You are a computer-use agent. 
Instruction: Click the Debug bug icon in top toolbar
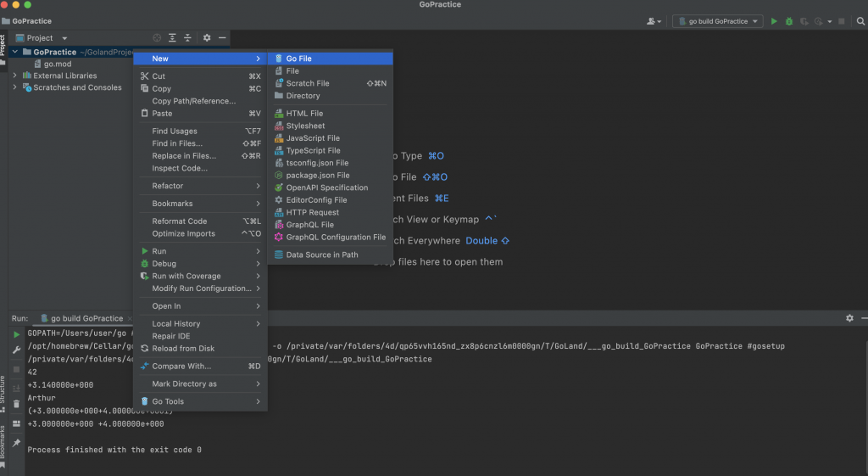(789, 21)
